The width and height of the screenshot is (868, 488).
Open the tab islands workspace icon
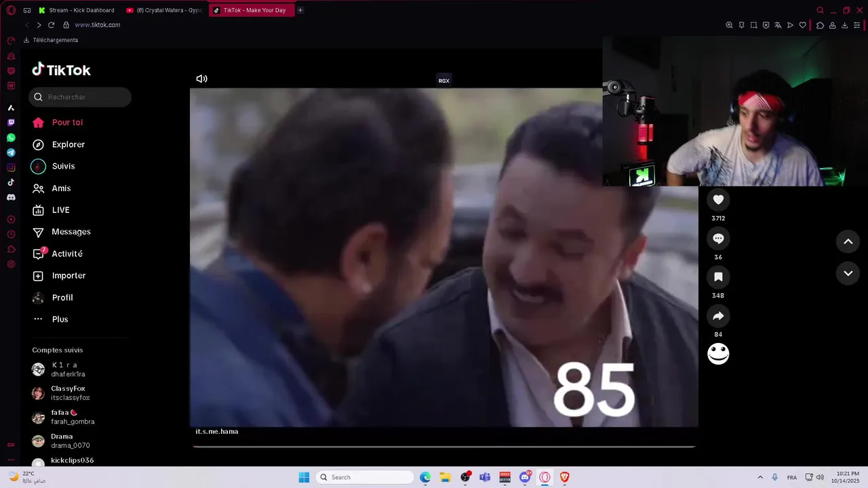(27, 10)
